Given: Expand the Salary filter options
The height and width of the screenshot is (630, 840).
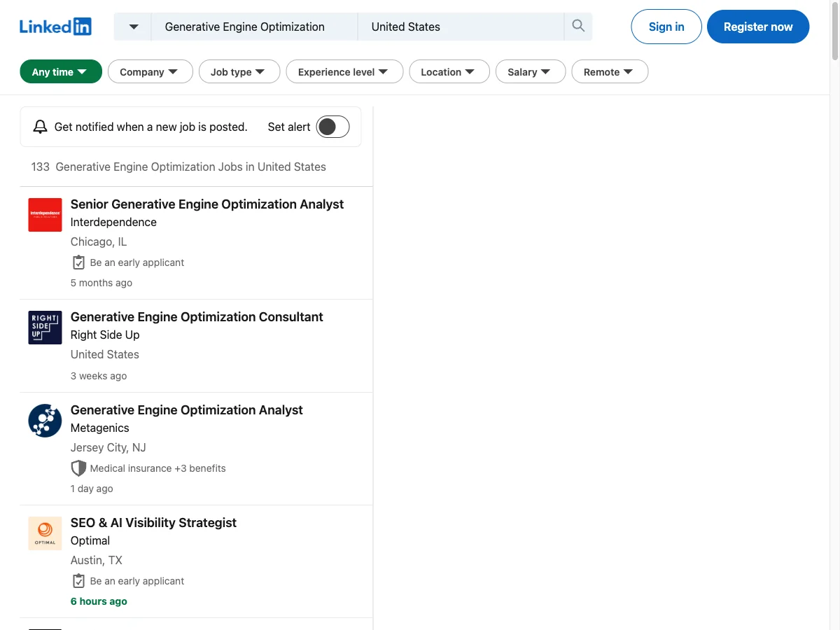Looking at the screenshot, I should click(531, 71).
